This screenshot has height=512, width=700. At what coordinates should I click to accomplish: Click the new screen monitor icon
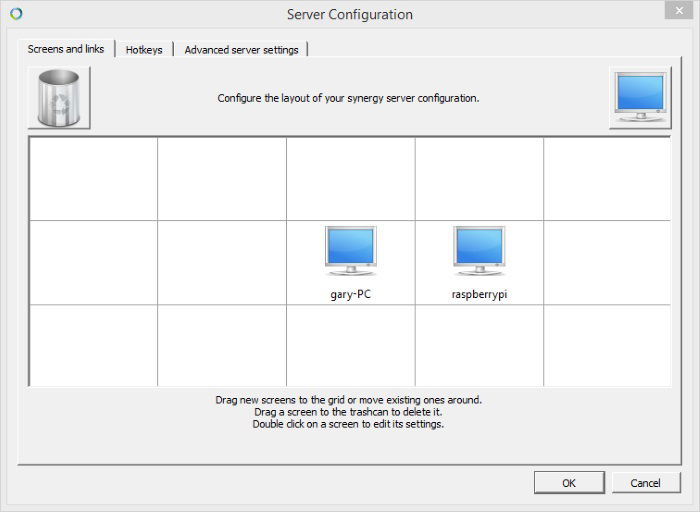click(x=640, y=98)
